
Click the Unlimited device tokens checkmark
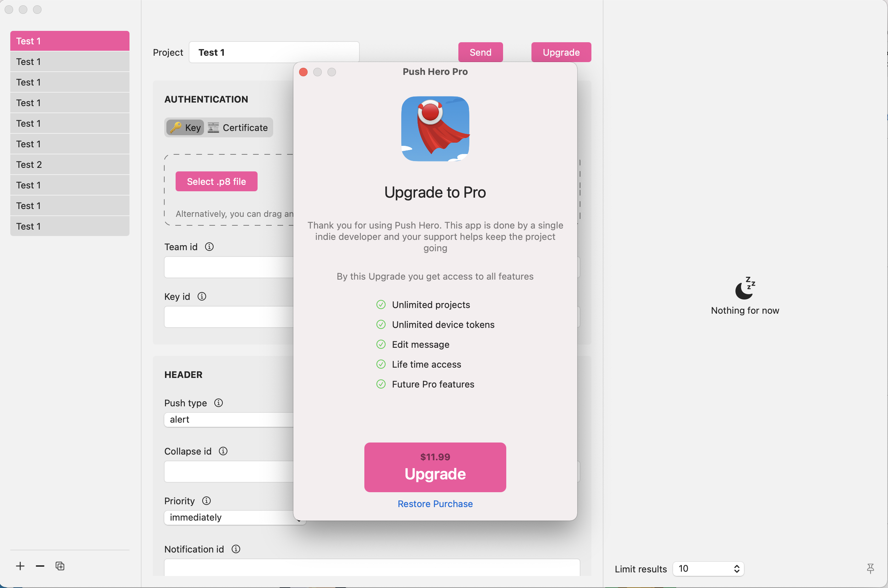(381, 324)
